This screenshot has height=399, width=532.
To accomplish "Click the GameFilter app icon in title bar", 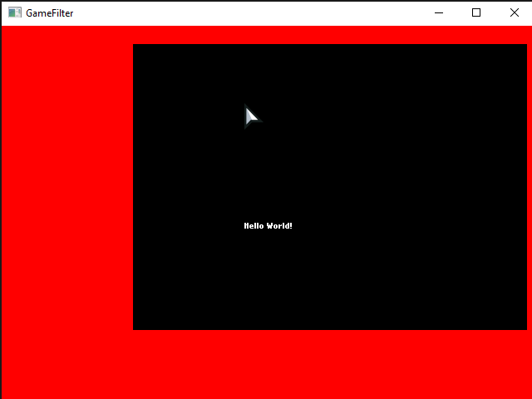I will [x=15, y=12].
